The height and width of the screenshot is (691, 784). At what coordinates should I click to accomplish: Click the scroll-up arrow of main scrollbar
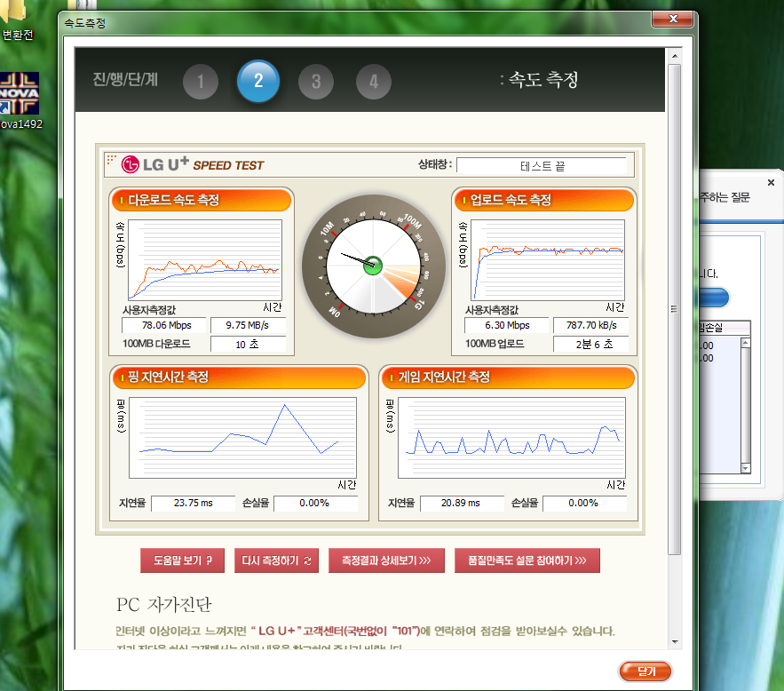pos(674,56)
